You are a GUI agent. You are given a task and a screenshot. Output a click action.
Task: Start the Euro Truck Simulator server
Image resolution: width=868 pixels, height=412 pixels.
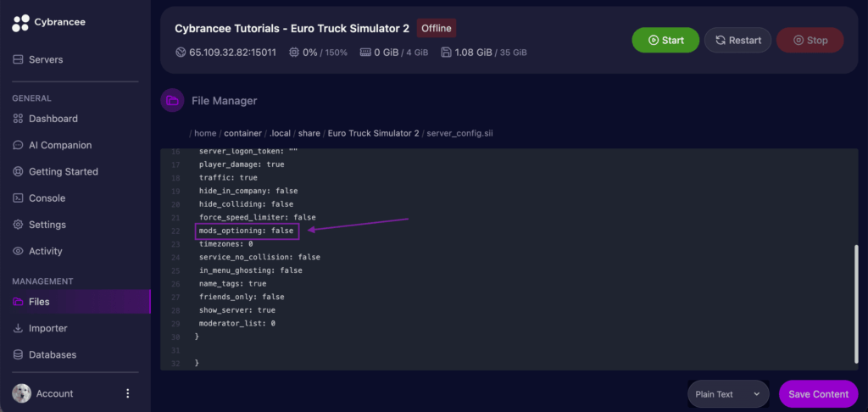[665, 40]
